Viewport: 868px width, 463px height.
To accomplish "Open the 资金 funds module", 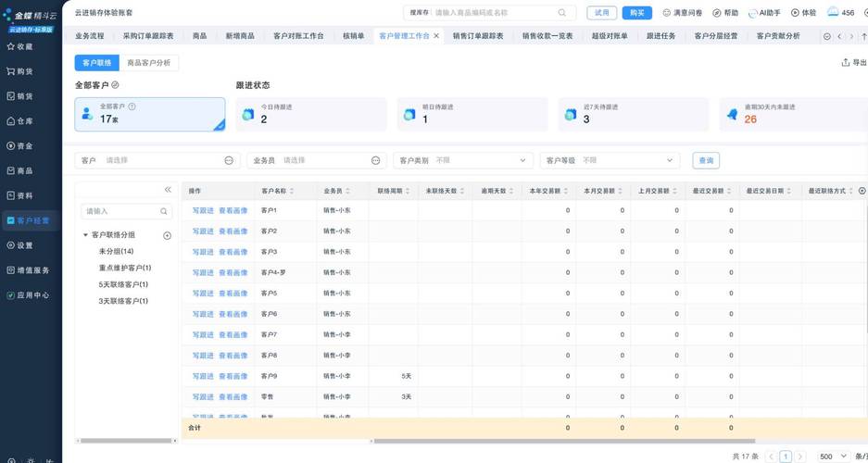I will pyautogui.click(x=20, y=146).
